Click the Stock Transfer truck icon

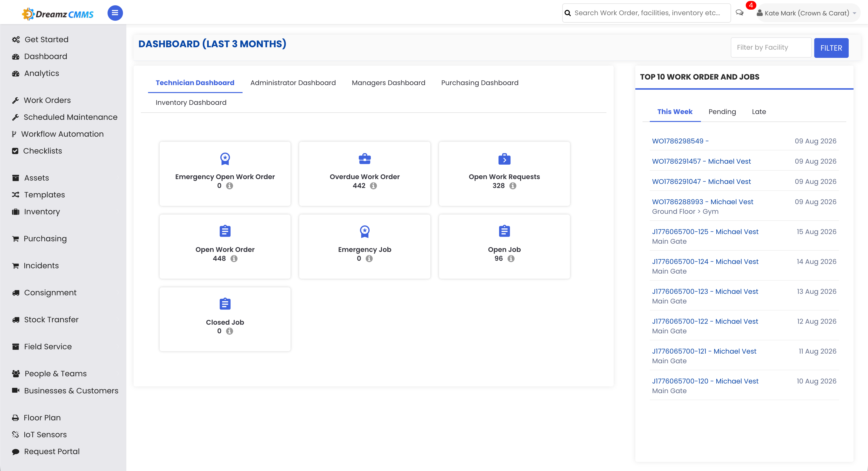coord(15,320)
